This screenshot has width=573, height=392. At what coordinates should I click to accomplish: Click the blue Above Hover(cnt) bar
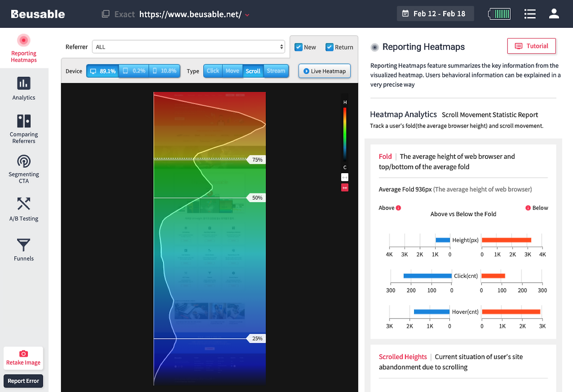[x=432, y=312]
